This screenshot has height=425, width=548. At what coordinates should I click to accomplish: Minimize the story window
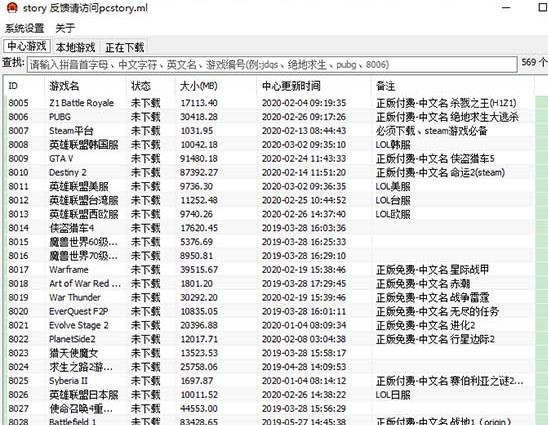(x=506, y=7)
